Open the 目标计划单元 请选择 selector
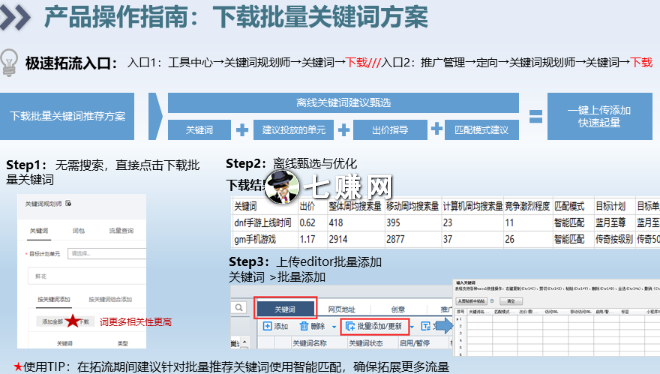The image size is (660, 374). (107, 254)
